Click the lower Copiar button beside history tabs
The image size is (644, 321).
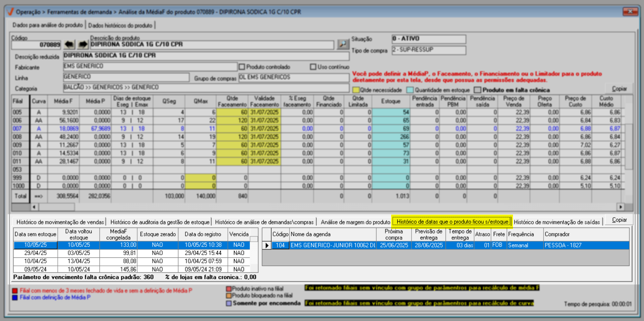click(619, 220)
